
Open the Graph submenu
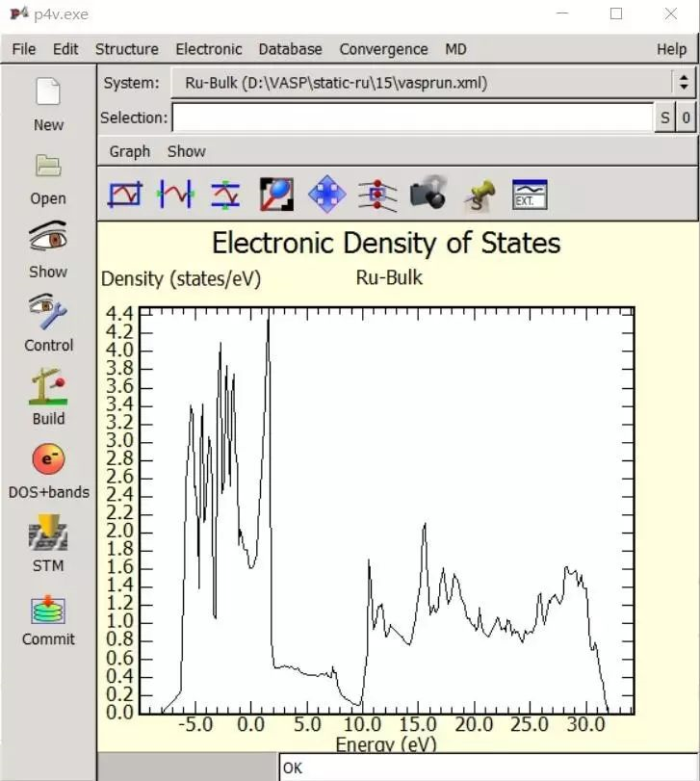(x=129, y=151)
